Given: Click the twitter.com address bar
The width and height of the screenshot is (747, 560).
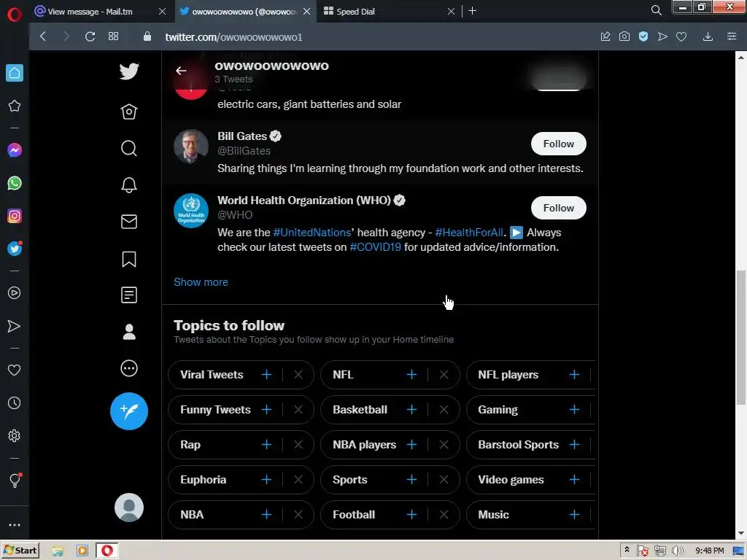Looking at the screenshot, I should pos(371,36).
